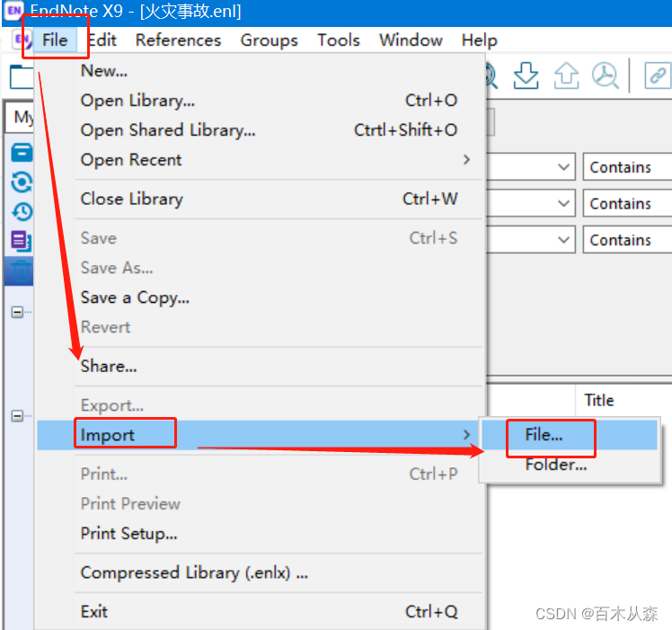Choose Folder... in the Import submenu

click(x=570, y=465)
